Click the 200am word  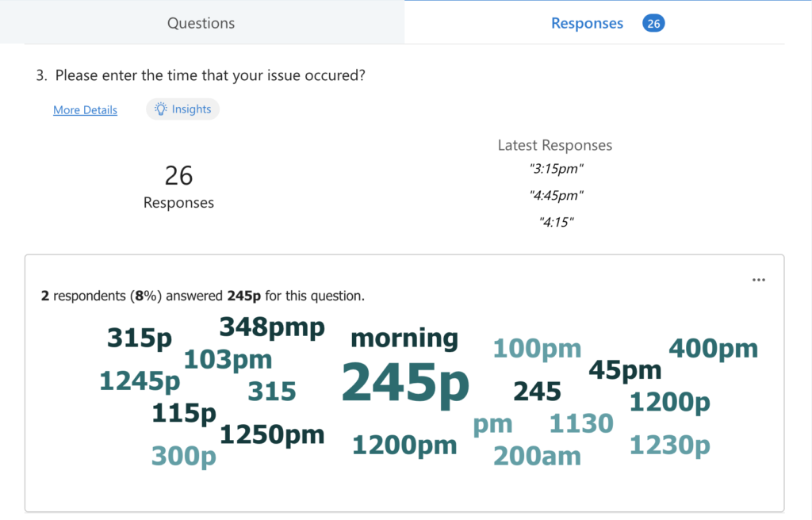click(x=537, y=456)
